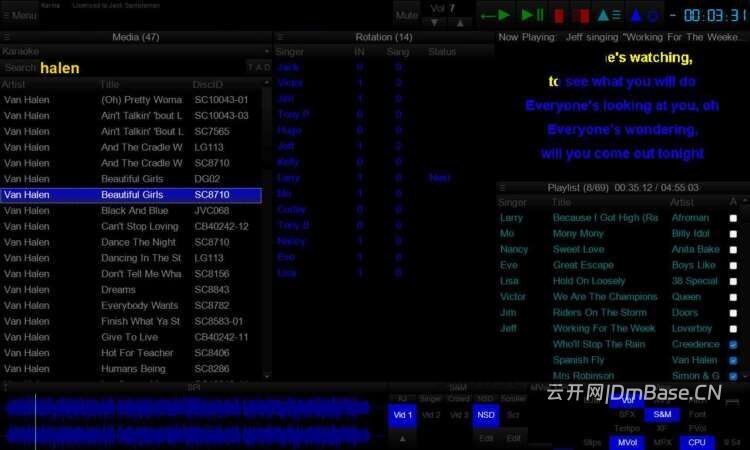The height and width of the screenshot is (450, 750).
Task: Click the Status column header in Rotation
Action: point(441,52)
